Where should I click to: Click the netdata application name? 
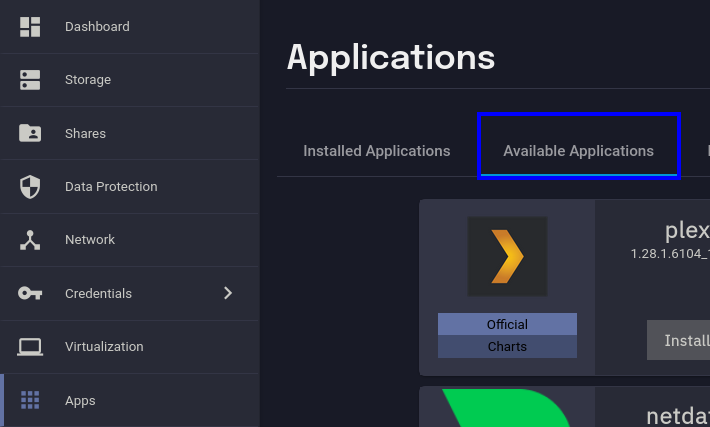[678, 417]
